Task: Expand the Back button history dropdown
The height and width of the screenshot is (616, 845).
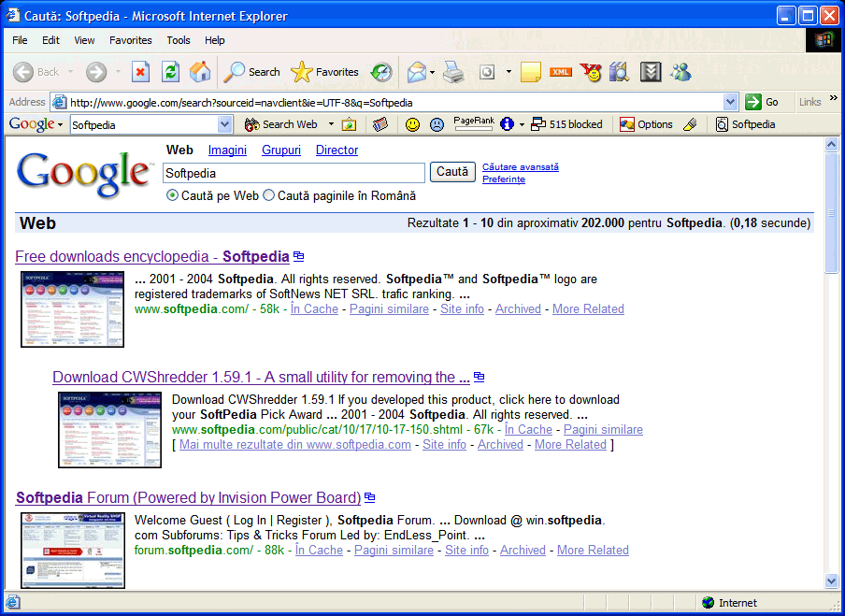Action: coord(70,72)
